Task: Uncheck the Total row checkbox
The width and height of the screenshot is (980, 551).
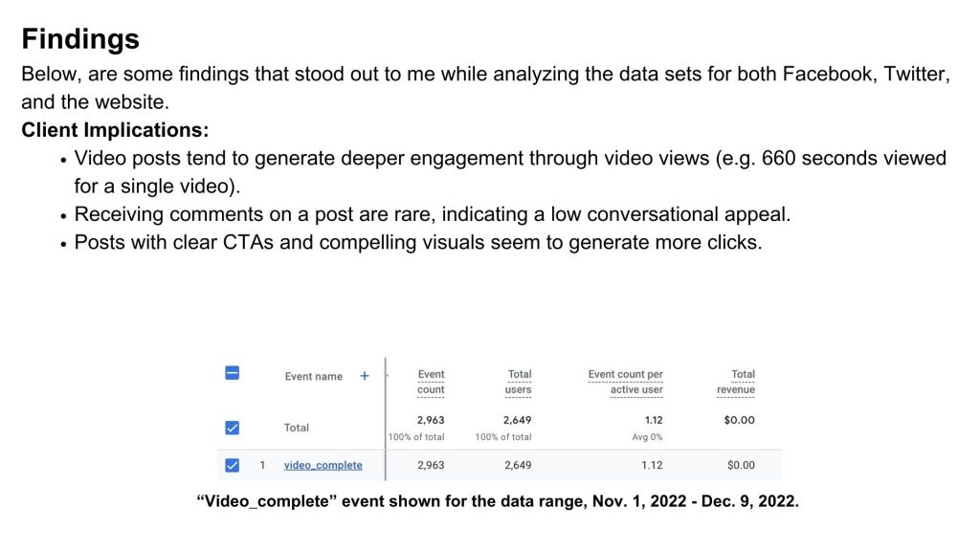Action: pos(232,428)
